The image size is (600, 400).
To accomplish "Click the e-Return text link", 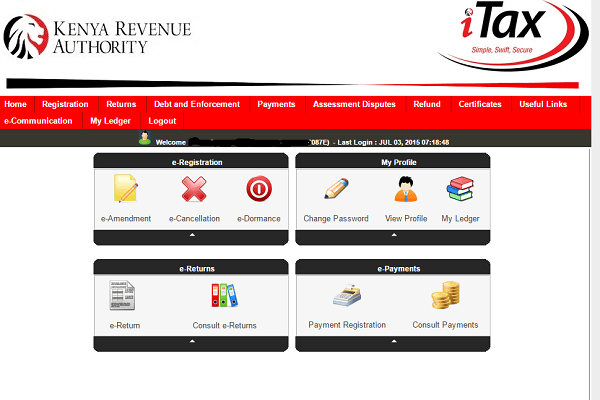I will 125,325.
